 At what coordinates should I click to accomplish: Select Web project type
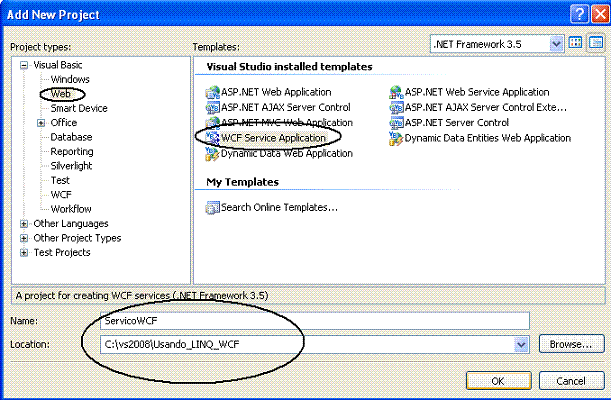coord(61,94)
